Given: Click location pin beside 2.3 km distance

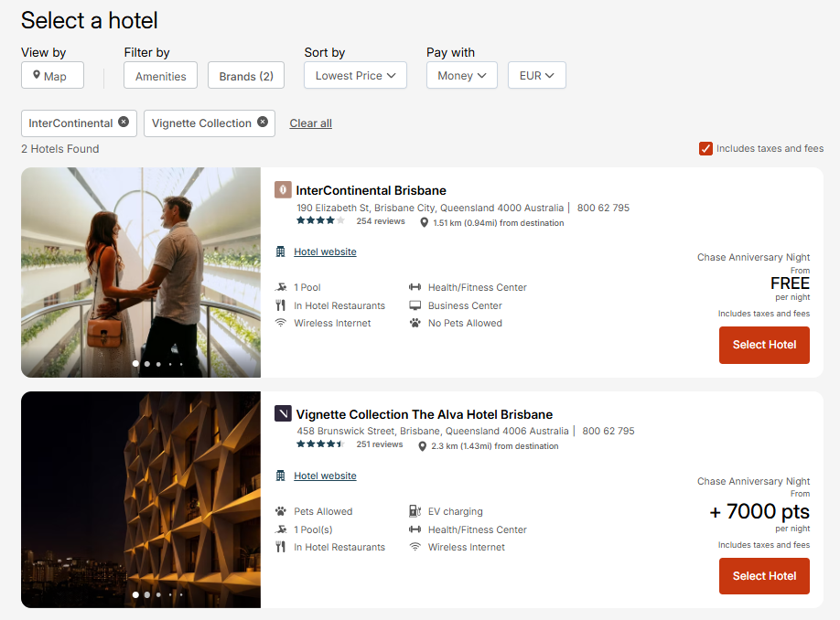Looking at the screenshot, I should (x=422, y=446).
